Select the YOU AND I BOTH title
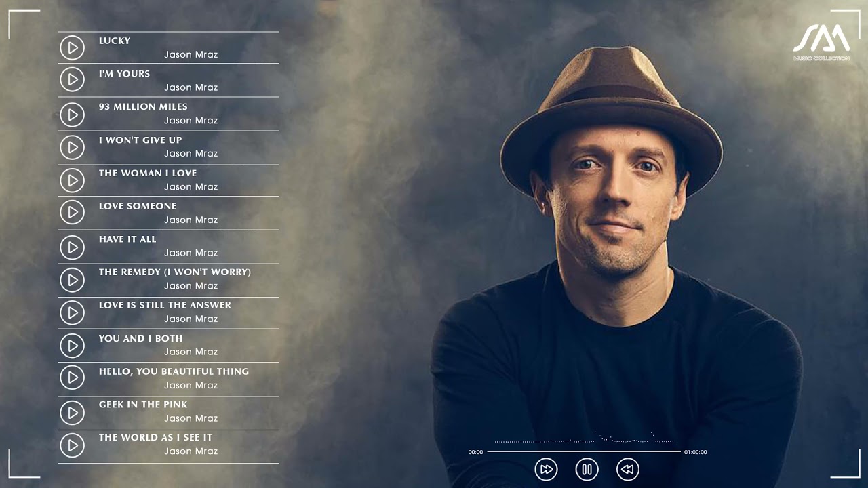The height and width of the screenshot is (488, 868). [x=141, y=338]
